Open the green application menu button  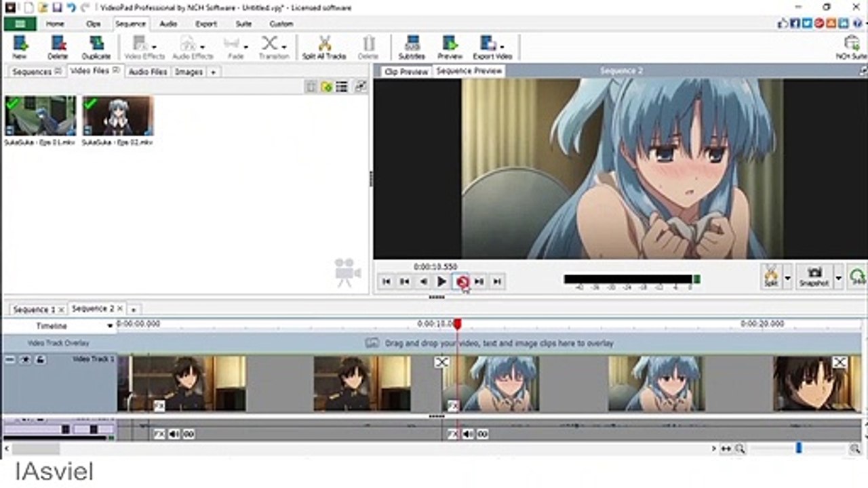pyautogui.click(x=20, y=24)
